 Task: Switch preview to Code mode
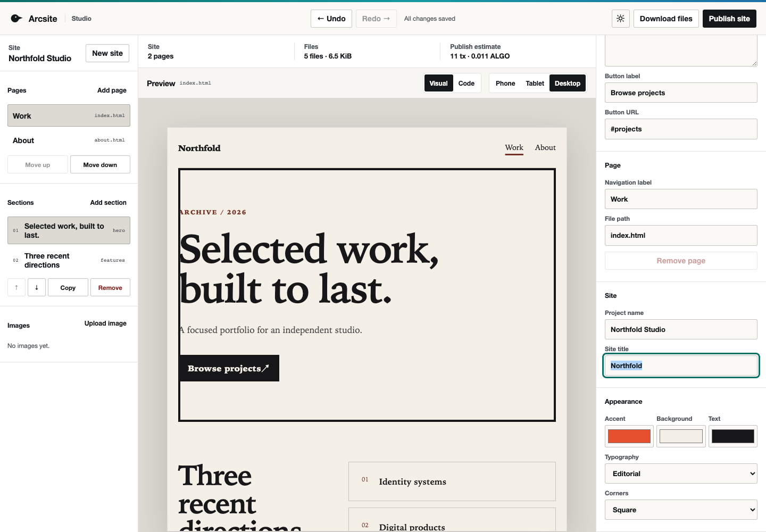click(x=467, y=83)
